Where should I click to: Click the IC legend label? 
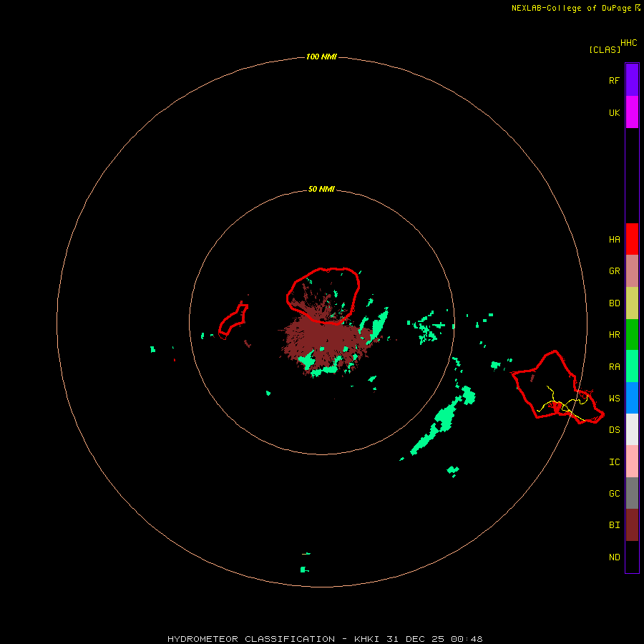tap(615, 462)
